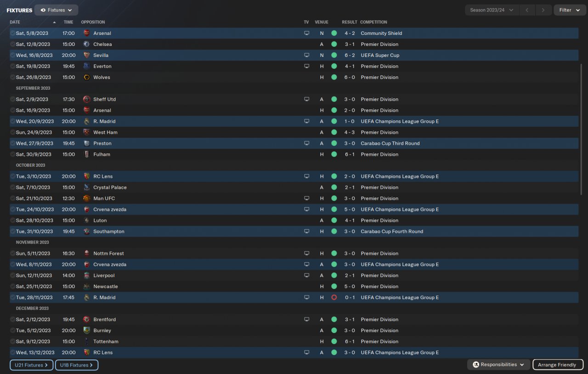Screen dimensions: 588x374
Task: Open the Filter dropdown
Action: pos(570,10)
